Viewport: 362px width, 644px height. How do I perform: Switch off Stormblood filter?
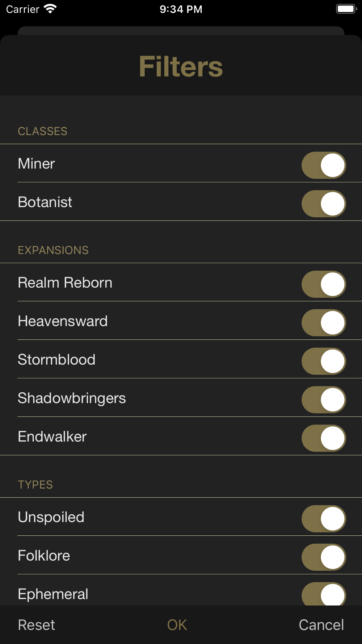coord(324,361)
